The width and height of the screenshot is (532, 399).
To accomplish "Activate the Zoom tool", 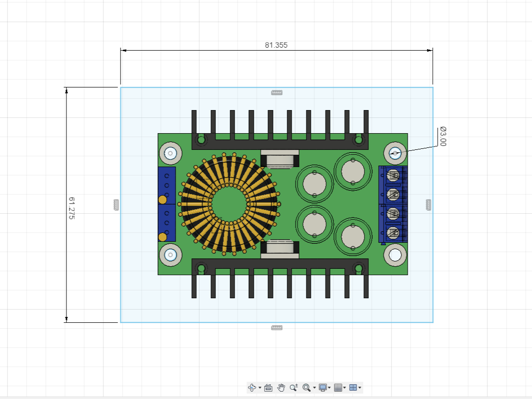I will (x=294, y=388).
